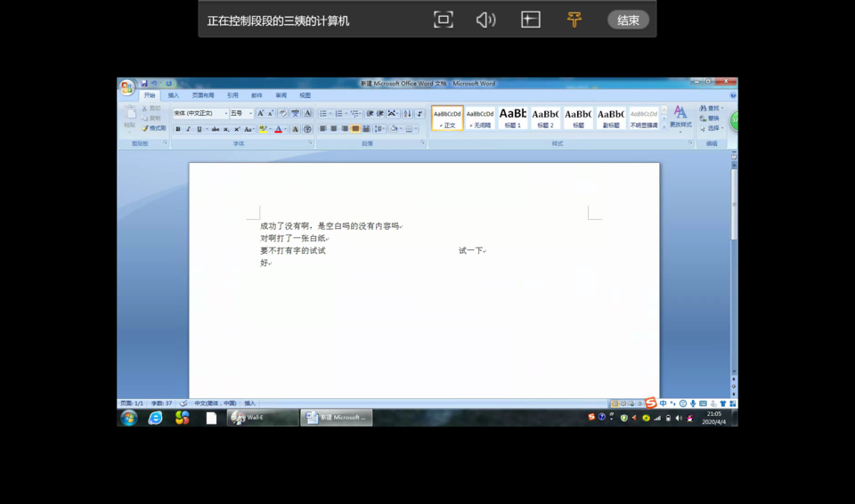Apply the 无间隔 style
The height and width of the screenshot is (504, 855).
pyautogui.click(x=480, y=118)
